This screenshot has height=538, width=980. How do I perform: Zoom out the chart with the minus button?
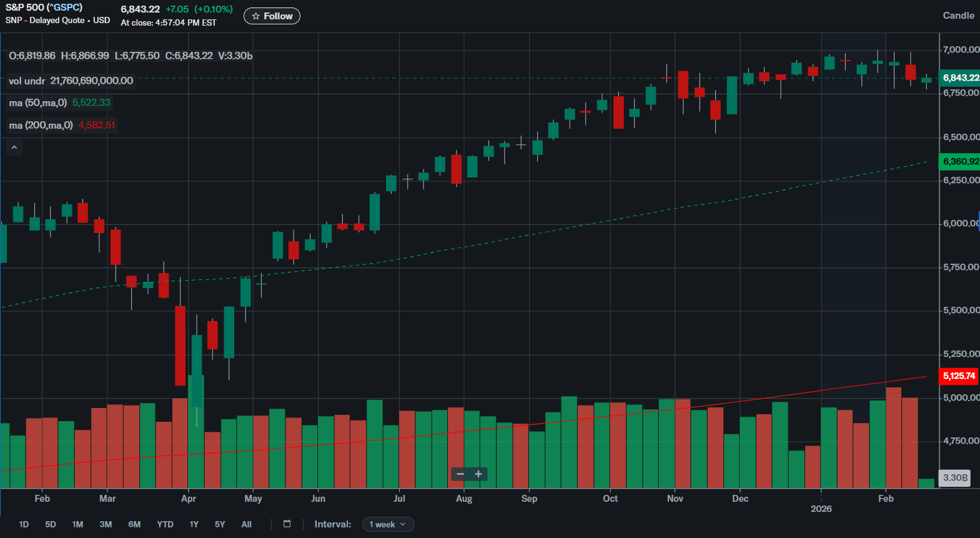point(460,474)
